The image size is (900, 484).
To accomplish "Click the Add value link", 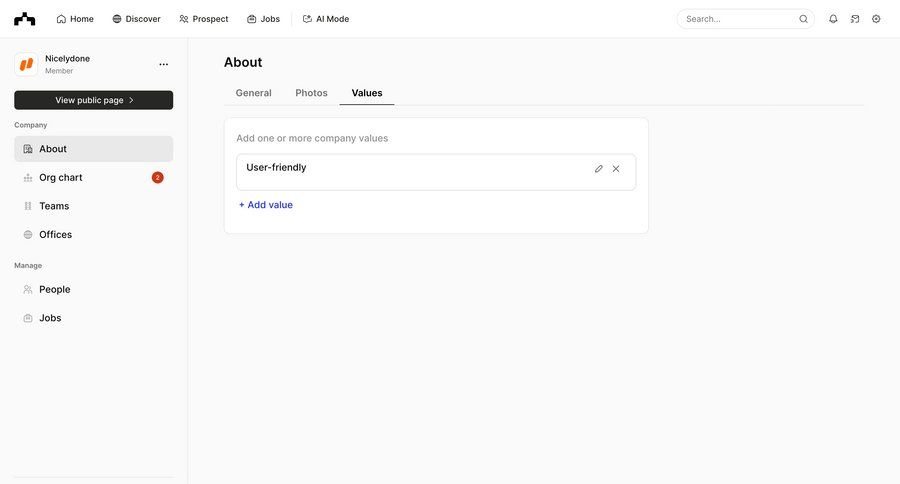I will coord(266,205).
